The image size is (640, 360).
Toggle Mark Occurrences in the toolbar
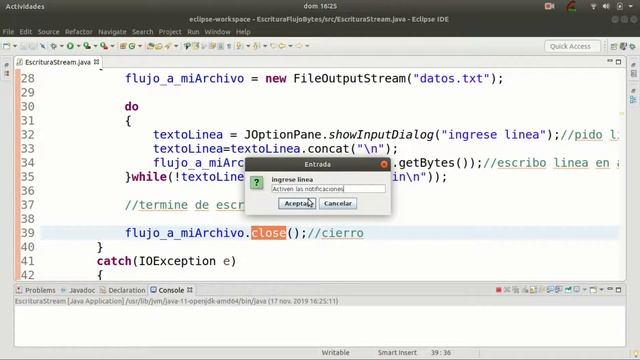click(196, 46)
